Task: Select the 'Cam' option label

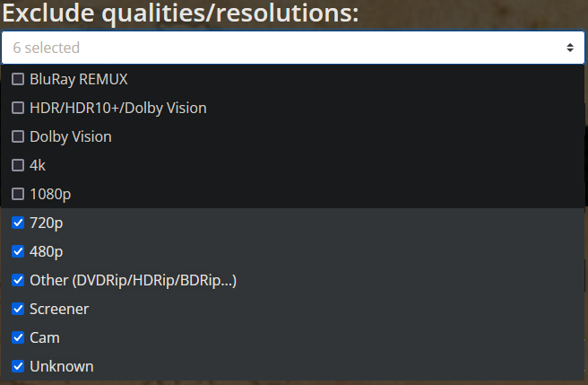Action: tap(45, 337)
